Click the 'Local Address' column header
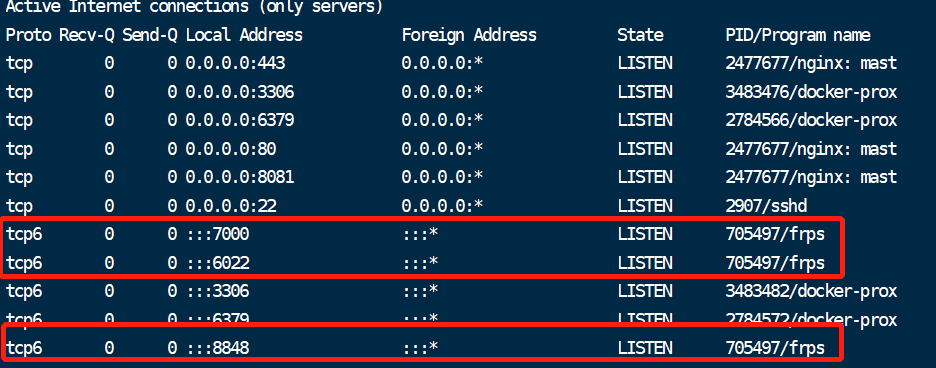The width and height of the screenshot is (936, 368). point(244,35)
